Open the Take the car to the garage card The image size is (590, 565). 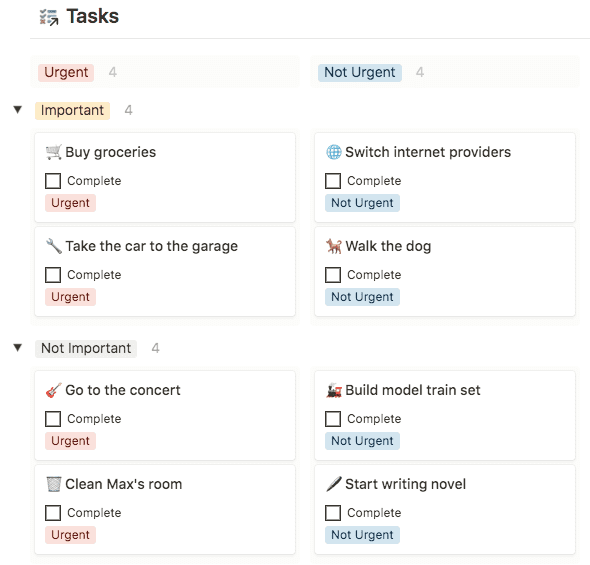point(165,272)
